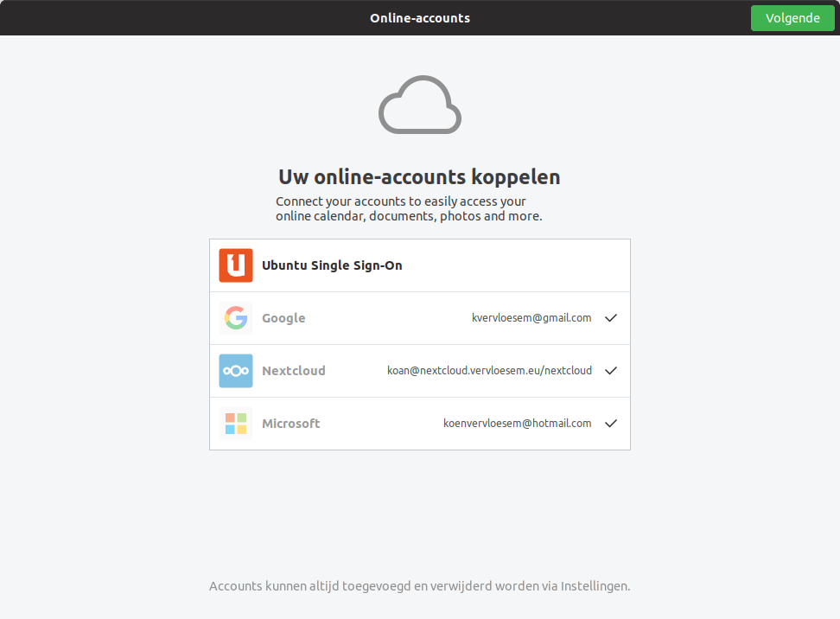
Task: Click the Google logo icon
Action: tap(236, 318)
